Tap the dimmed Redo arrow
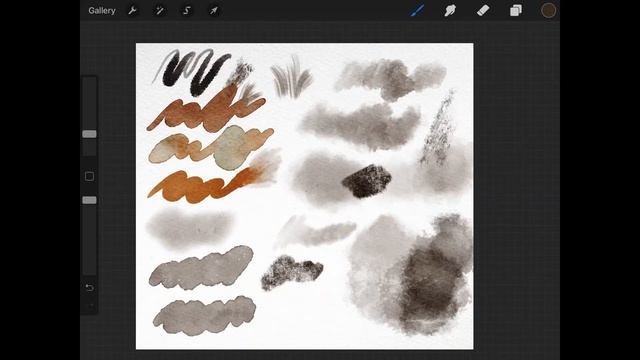The height and width of the screenshot is (360, 640). (x=90, y=304)
